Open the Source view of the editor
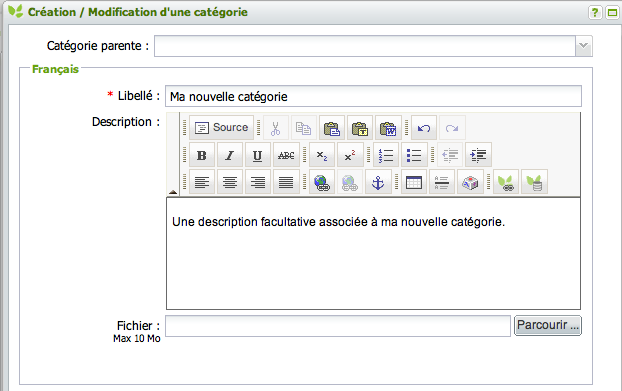This screenshot has height=391, width=622. [221, 128]
